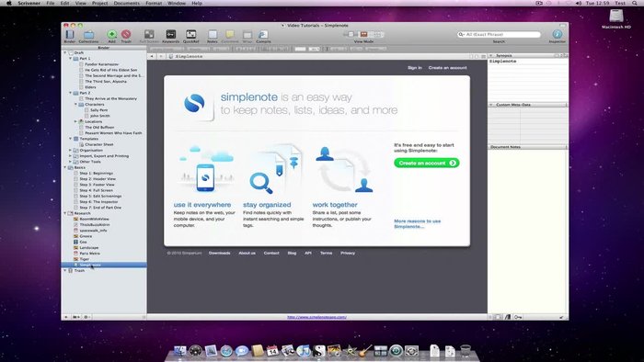644x362 pixels.
Task: Click the About us footer link
Action: click(247, 253)
